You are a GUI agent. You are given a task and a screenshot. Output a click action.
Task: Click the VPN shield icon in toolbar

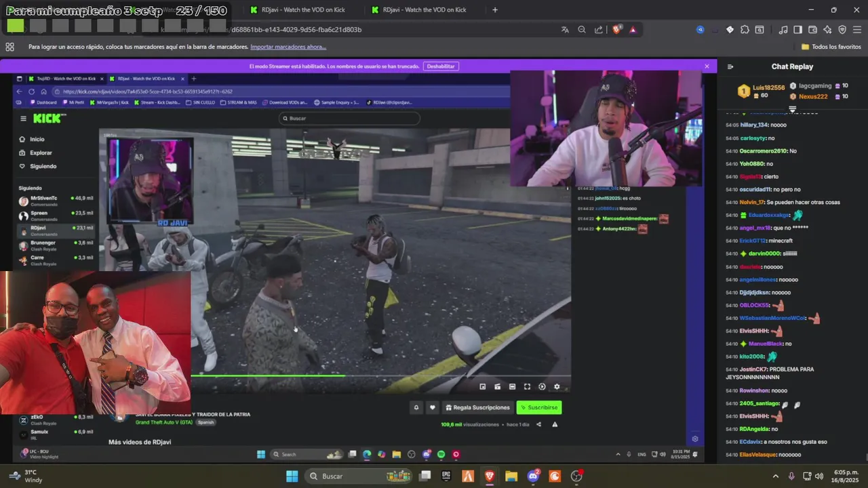pyautogui.click(x=842, y=30)
